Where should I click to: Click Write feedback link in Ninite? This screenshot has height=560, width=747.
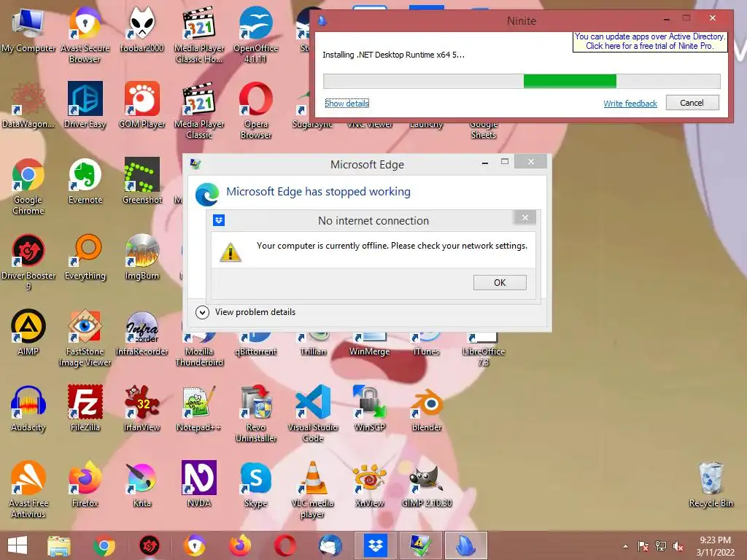(630, 104)
